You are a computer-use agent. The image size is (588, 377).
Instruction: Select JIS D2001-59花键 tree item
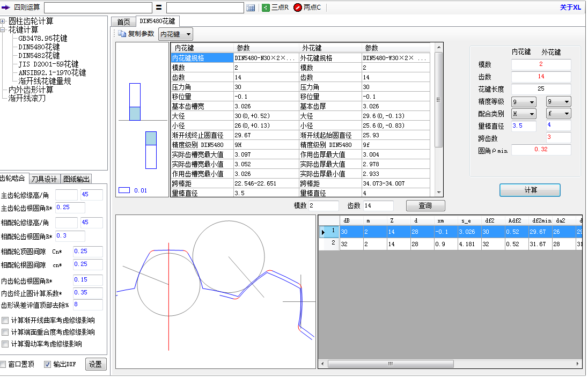point(48,64)
